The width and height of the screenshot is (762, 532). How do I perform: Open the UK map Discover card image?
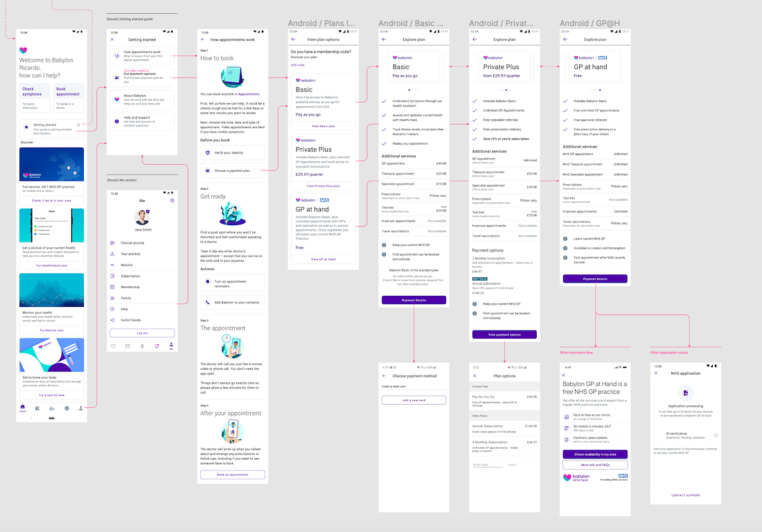pyautogui.click(x=51, y=164)
